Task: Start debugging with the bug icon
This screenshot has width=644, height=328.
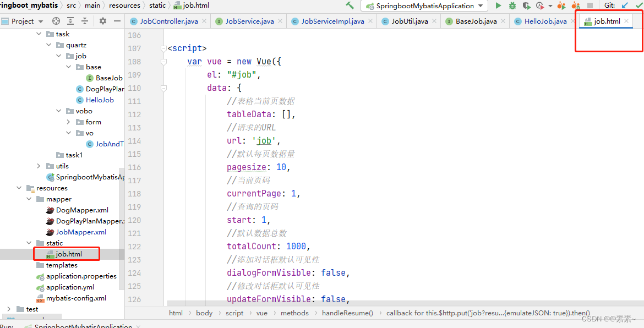Action: click(x=512, y=6)
